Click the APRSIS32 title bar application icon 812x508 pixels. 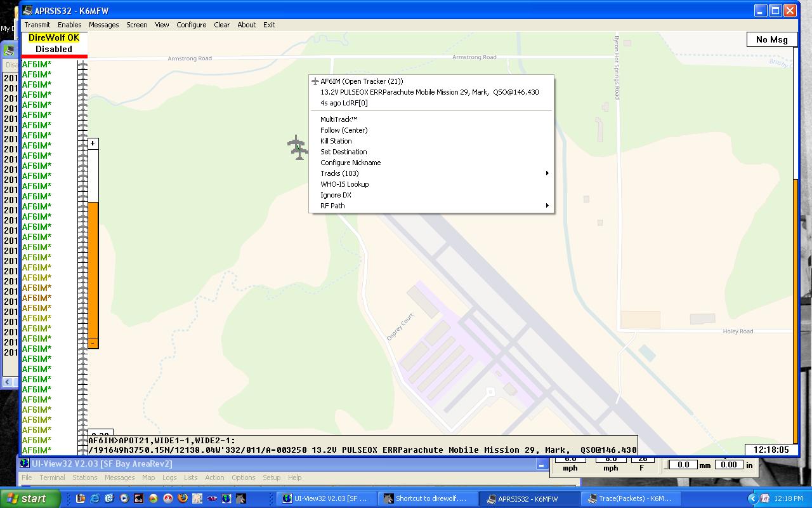28,10
